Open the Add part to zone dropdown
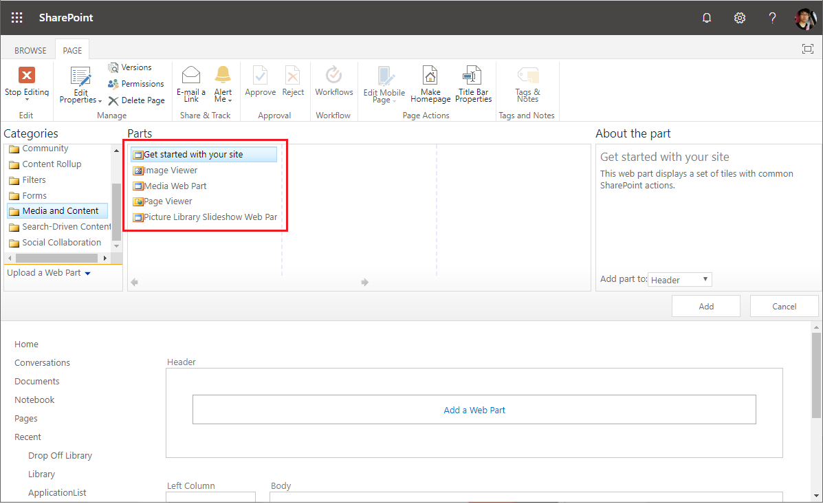The image size is (823, 504). (680, 279)
